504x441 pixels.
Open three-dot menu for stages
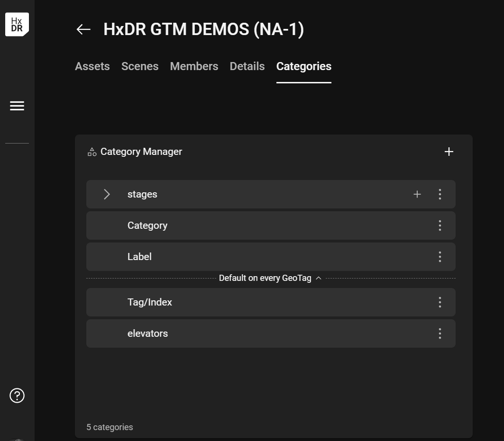440,194
